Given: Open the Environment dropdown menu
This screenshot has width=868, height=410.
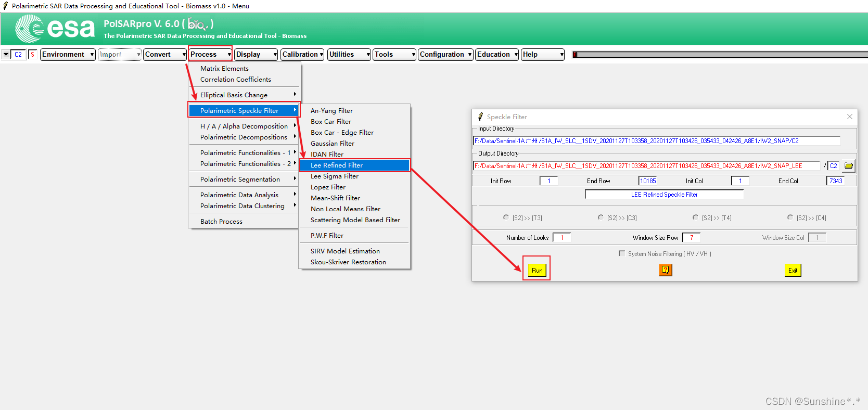Looking at the screenshot, I should (x=68, y=54).
